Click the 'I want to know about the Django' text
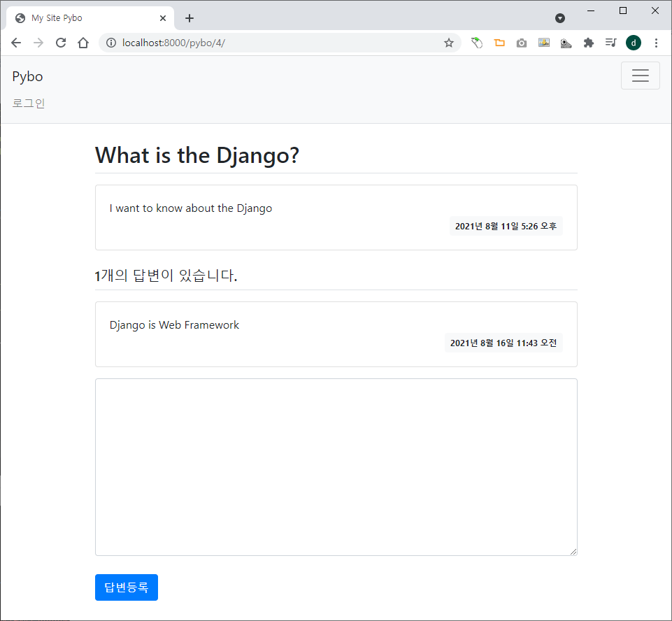 (191, 208)
